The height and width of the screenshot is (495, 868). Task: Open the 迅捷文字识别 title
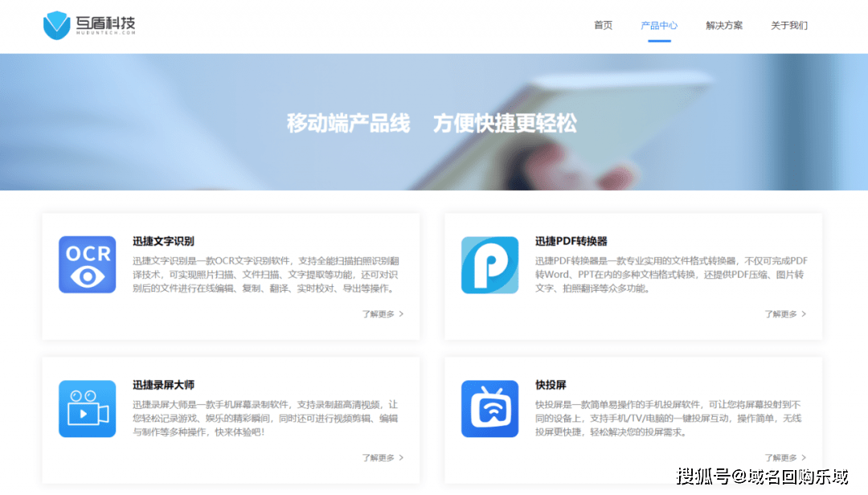tap(163, 241)
